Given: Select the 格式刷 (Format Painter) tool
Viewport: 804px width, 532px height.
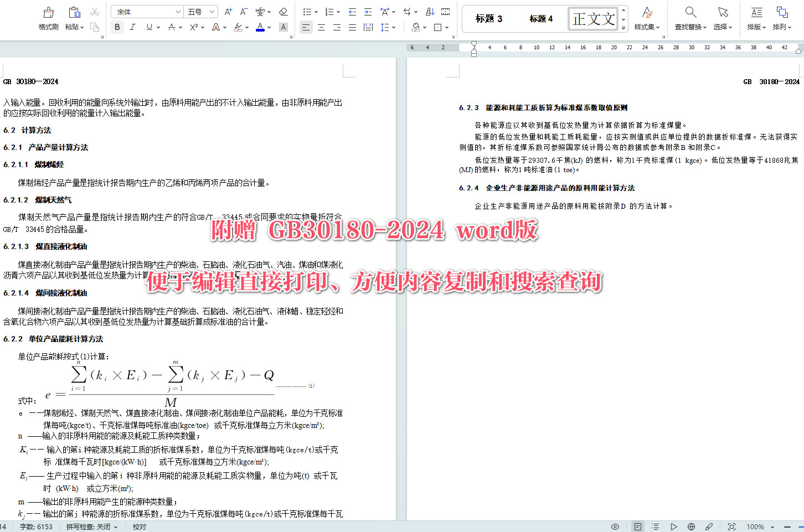Looking at the screenshot, I should pos(48,17).
